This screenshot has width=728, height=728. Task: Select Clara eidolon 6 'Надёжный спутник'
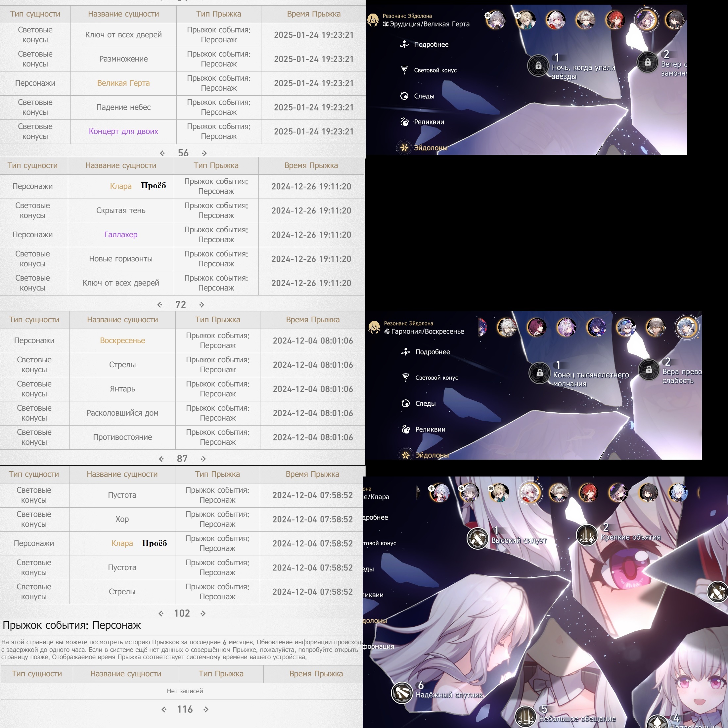[x=402, y=693]
